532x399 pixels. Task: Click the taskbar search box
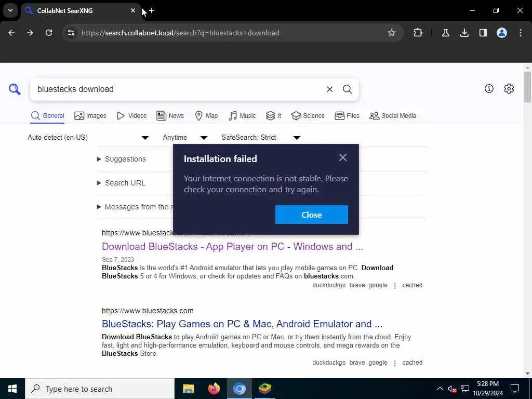[x=100, y=389]
